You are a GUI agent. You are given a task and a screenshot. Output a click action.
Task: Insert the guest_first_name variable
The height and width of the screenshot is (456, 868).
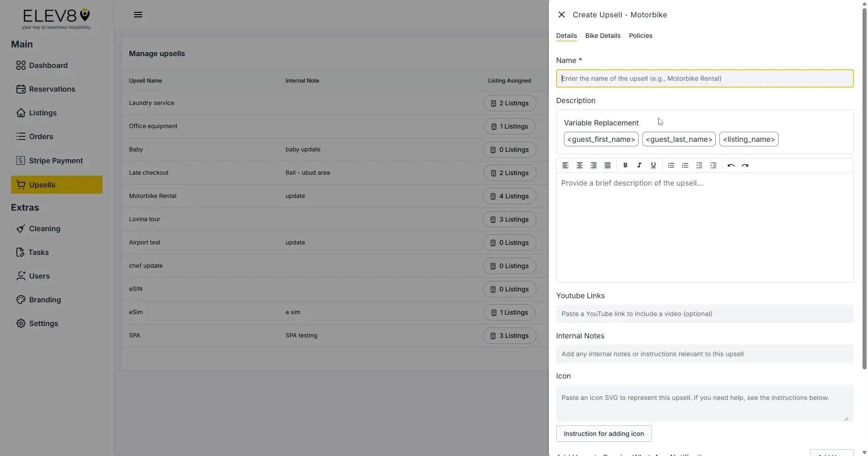click(601, 139)
